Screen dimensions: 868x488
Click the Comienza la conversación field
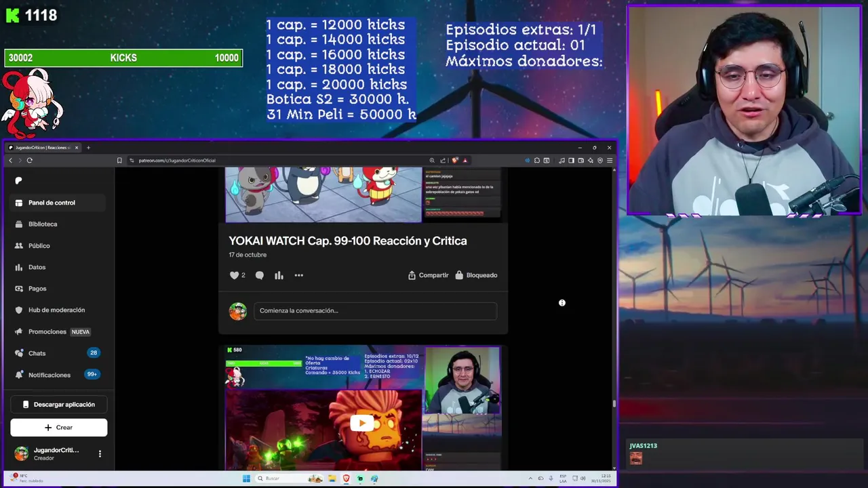pyautogui.click(x=375, y=310)
